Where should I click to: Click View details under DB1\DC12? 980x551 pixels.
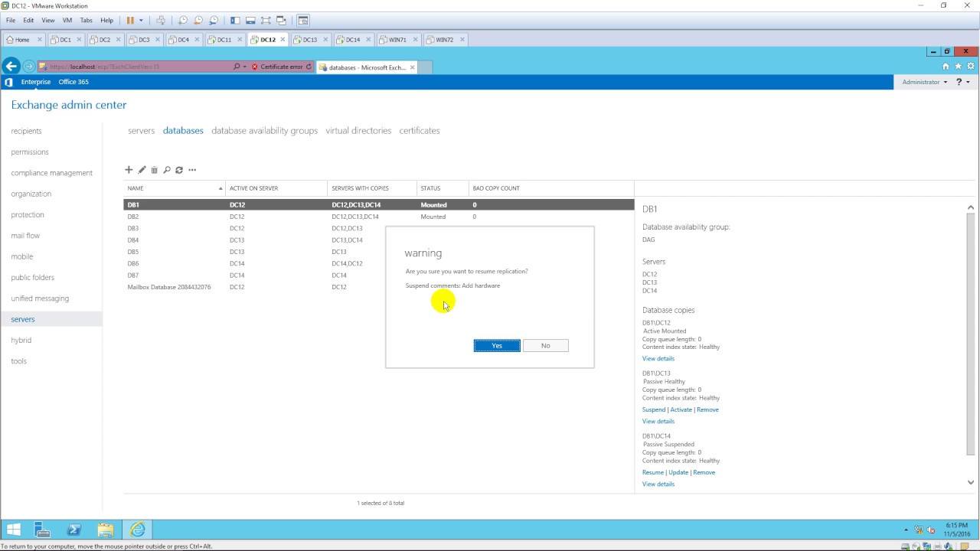tap(658, 358)
